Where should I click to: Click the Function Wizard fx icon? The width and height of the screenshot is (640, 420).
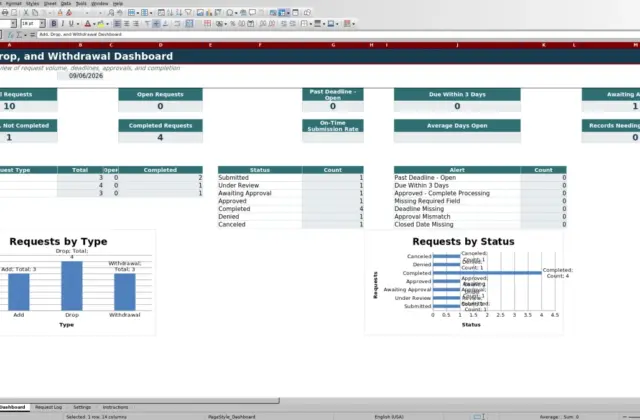[11, 35]
